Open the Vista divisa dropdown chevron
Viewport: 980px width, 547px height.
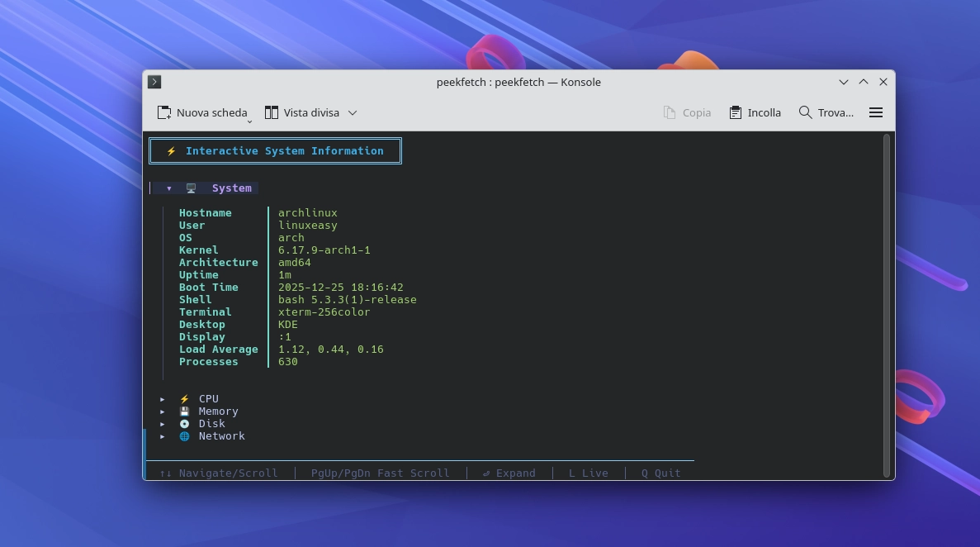(353, 112)
